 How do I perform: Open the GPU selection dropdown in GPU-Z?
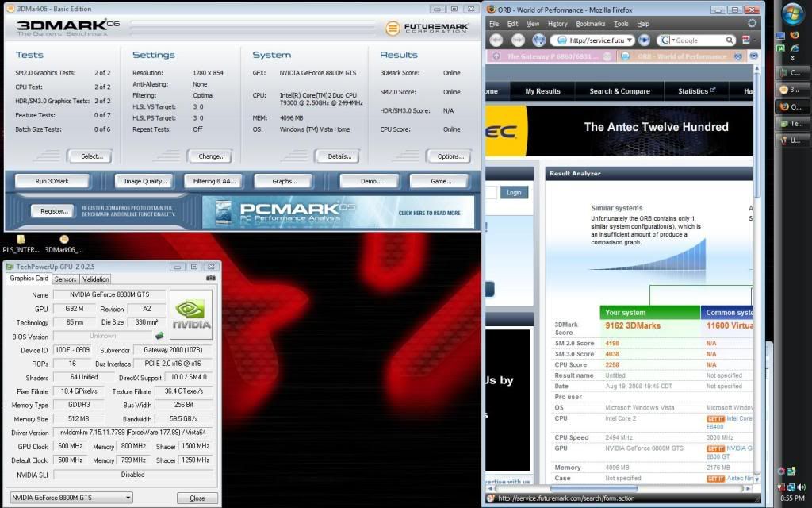(71, 498)
